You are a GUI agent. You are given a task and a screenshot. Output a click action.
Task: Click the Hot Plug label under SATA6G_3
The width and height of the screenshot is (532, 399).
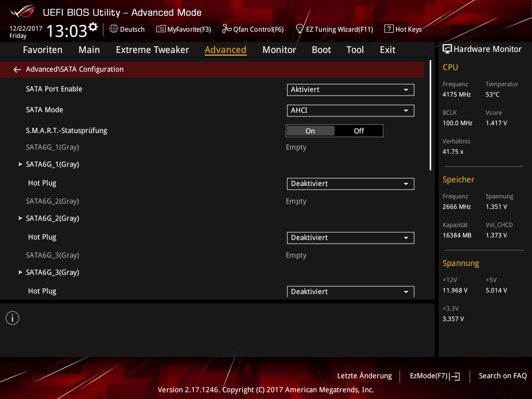[42, 291]
